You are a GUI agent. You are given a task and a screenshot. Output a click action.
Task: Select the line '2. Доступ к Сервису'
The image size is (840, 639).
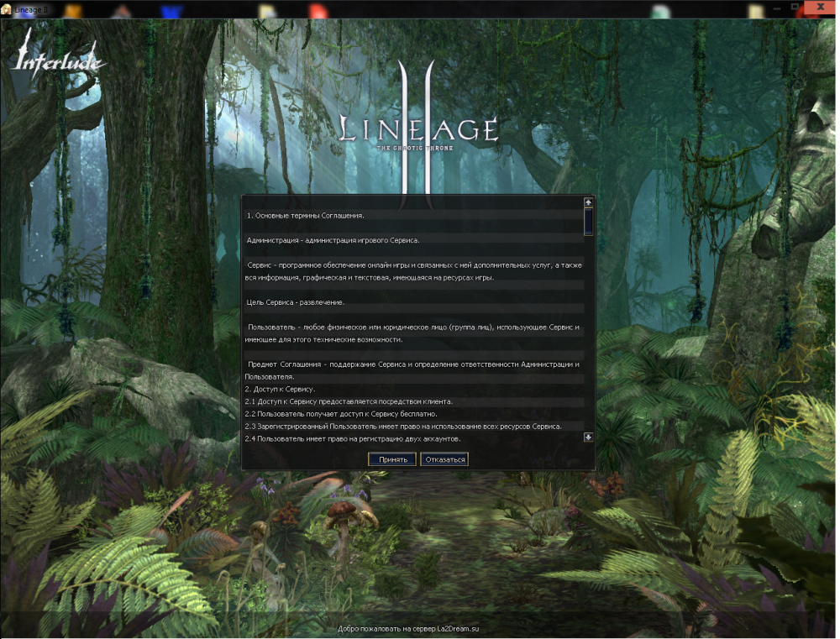point(280,390)
